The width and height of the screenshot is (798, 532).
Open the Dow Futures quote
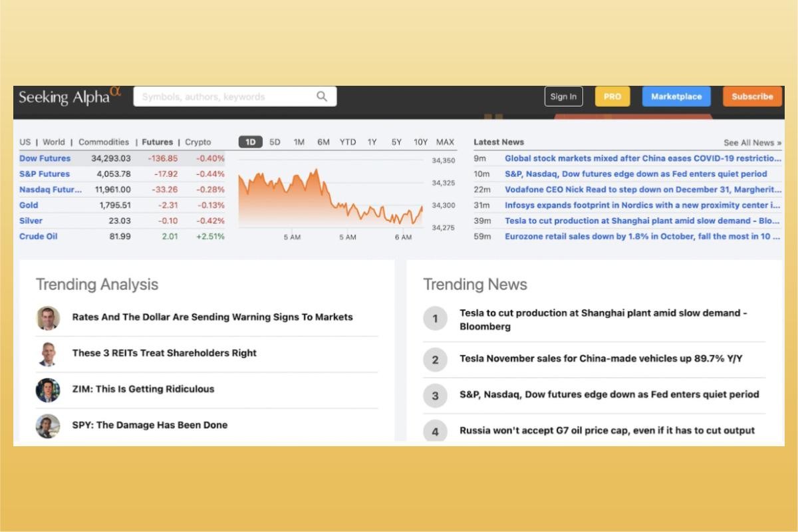pyautogui.click(x=45, y=159)
